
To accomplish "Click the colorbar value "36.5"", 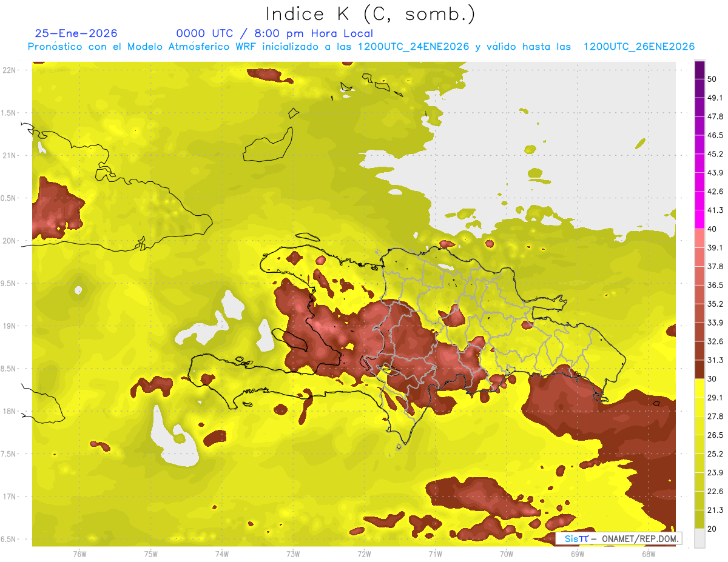I will (716, 285).
